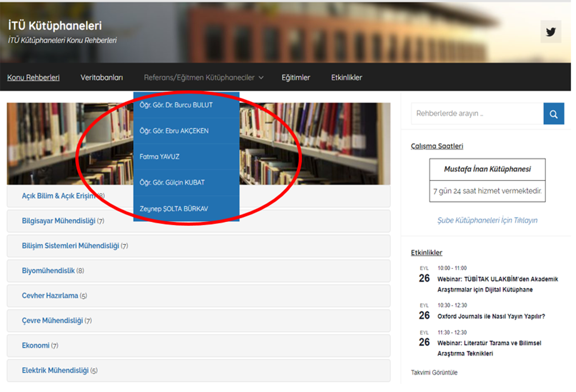Viewport: 576px width, 392px height.
Task: Select Etkinlikler in the top navigation
Action: tap(346, 78)
